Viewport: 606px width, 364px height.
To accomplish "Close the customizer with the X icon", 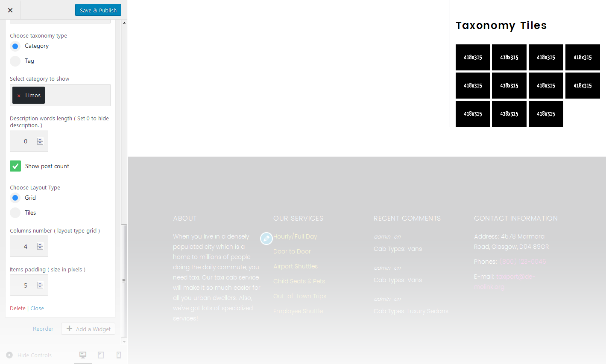I will [10, 10].
